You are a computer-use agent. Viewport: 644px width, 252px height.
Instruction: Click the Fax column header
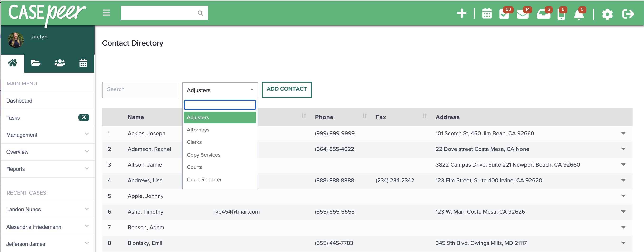(x=381, y=117)
